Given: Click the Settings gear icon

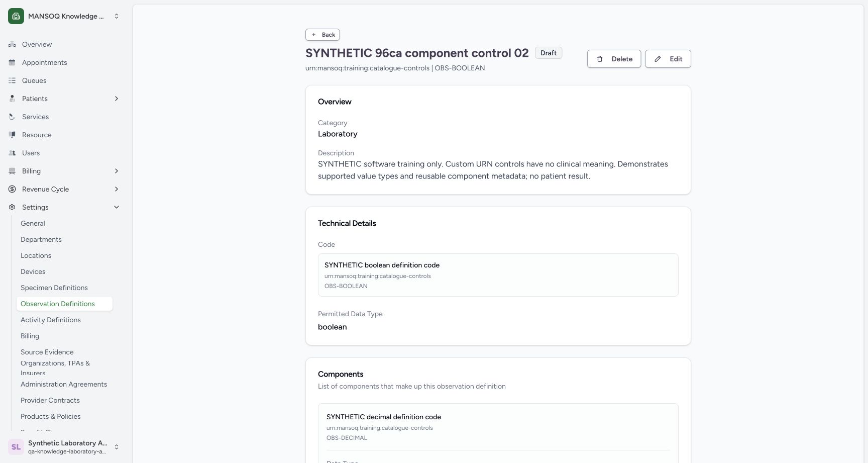Looking at the screenshot, I should point(12,207).
